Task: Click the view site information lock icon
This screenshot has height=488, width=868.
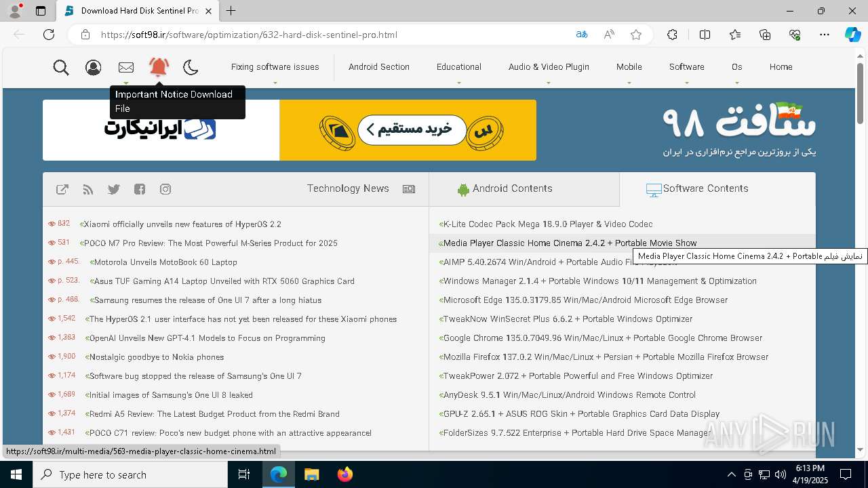Action: [x=85, y=35]
